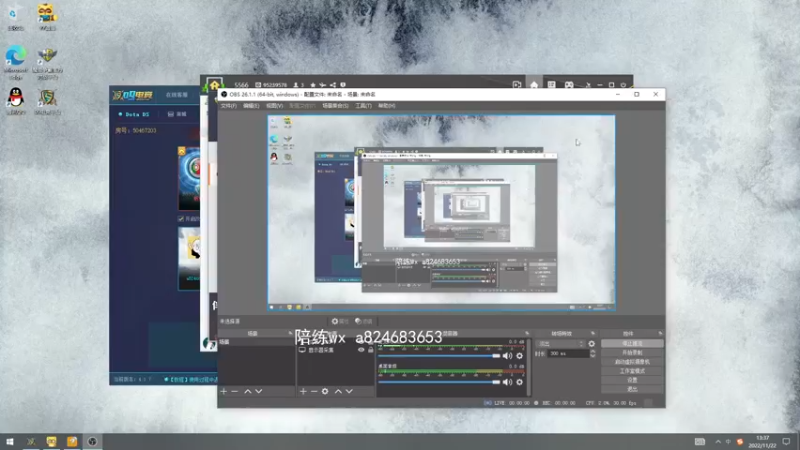Viewport: 800px width, 450px height.
Task: Show hidden icons chevron in the system tray
Action: click(x=718, y=441)
